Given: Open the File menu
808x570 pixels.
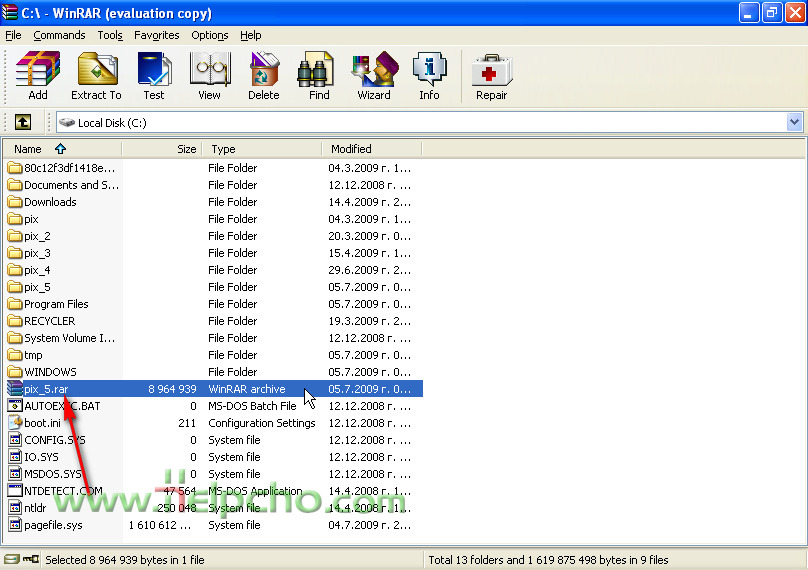Looking at the screenshot, I should click(x=13, y=35).
